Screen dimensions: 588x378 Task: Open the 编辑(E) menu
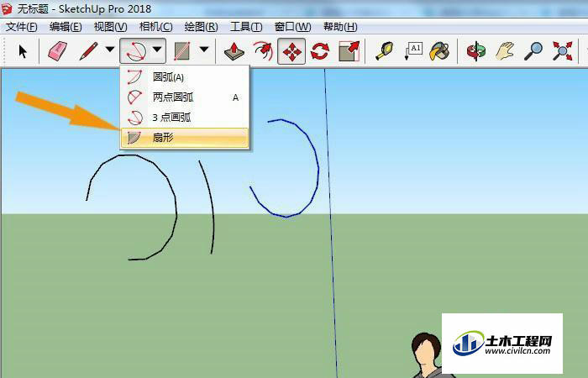coord(66,27)
